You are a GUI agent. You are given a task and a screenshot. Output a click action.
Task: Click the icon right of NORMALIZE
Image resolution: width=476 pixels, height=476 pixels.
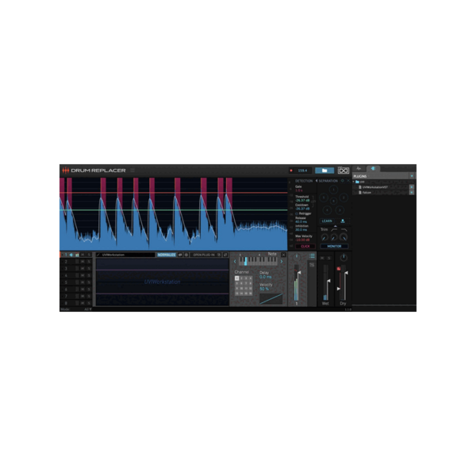pyautogui.click(x=180, y=255)
